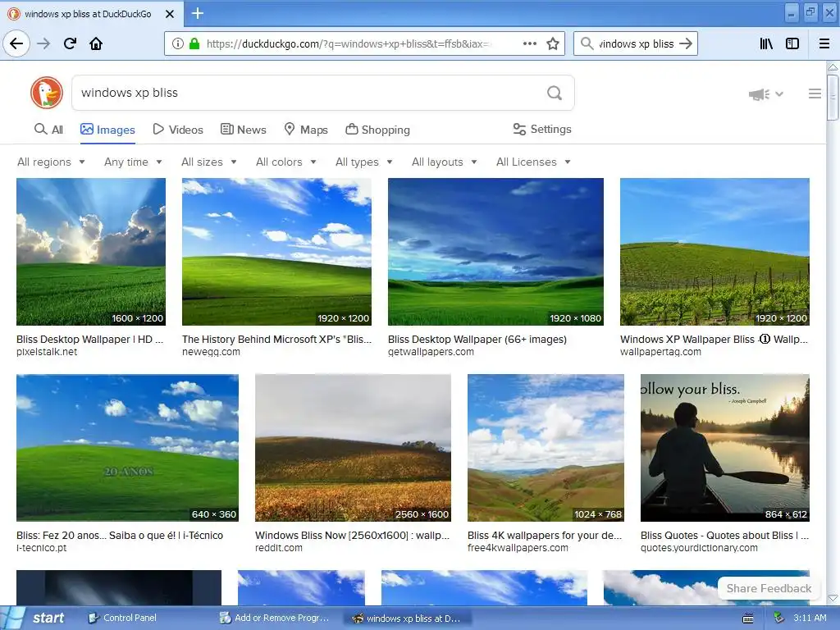Viewport: 840px width, 630px height.
Task: Expand the Any time filter
Action: 133,162
